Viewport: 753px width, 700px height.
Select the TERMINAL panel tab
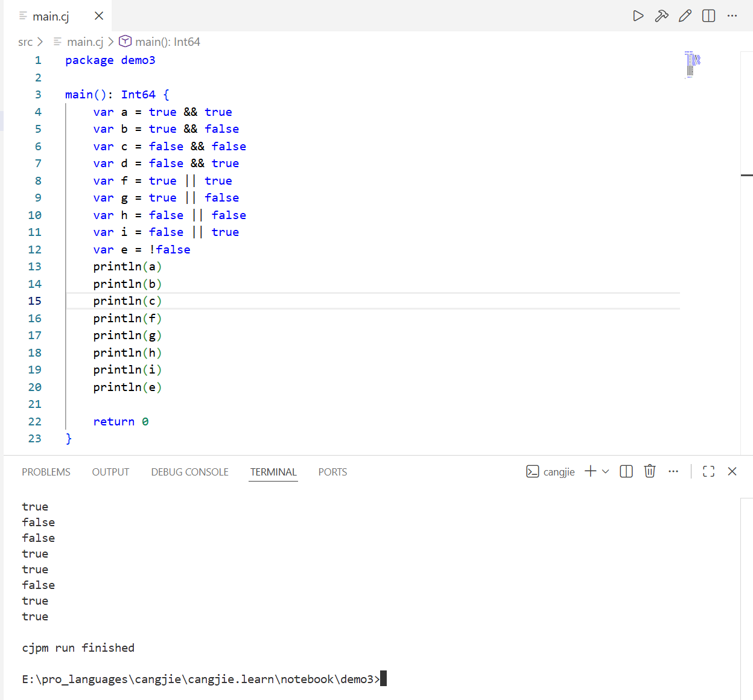pyautogui.click(x=273, y=472)
